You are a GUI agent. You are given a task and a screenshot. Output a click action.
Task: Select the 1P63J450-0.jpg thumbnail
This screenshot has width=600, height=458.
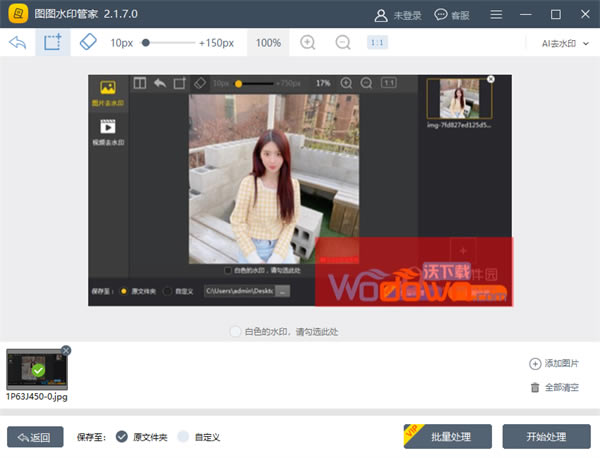coord(38,369)
